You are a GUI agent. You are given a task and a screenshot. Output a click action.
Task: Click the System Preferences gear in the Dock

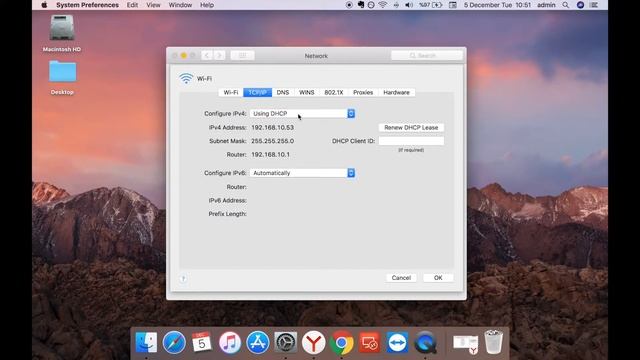(x=285, y=342)
